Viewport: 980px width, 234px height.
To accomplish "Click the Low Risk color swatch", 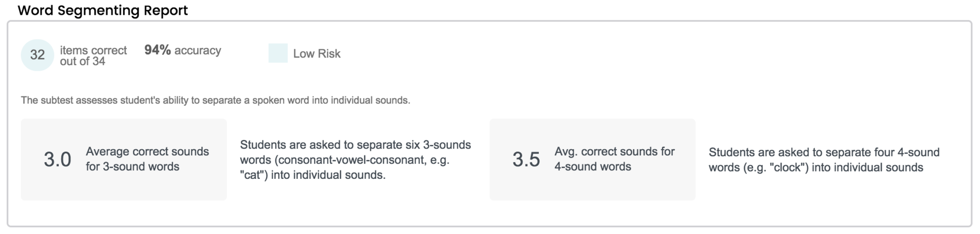I will tap(278, 53).
